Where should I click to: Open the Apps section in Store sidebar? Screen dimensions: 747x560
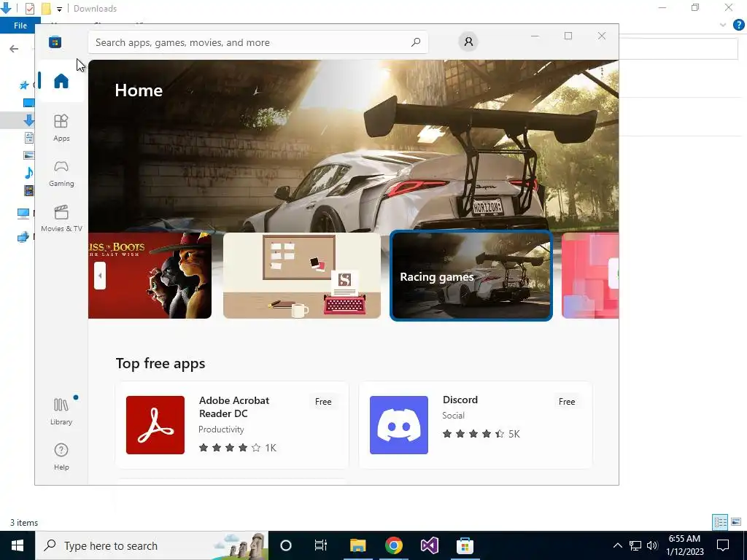click(x=61, y=128)
